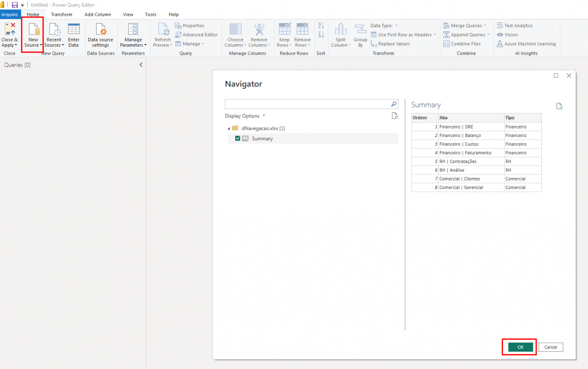
Task: Click the Manage Parameters icon
Action: tap(133, 29)
